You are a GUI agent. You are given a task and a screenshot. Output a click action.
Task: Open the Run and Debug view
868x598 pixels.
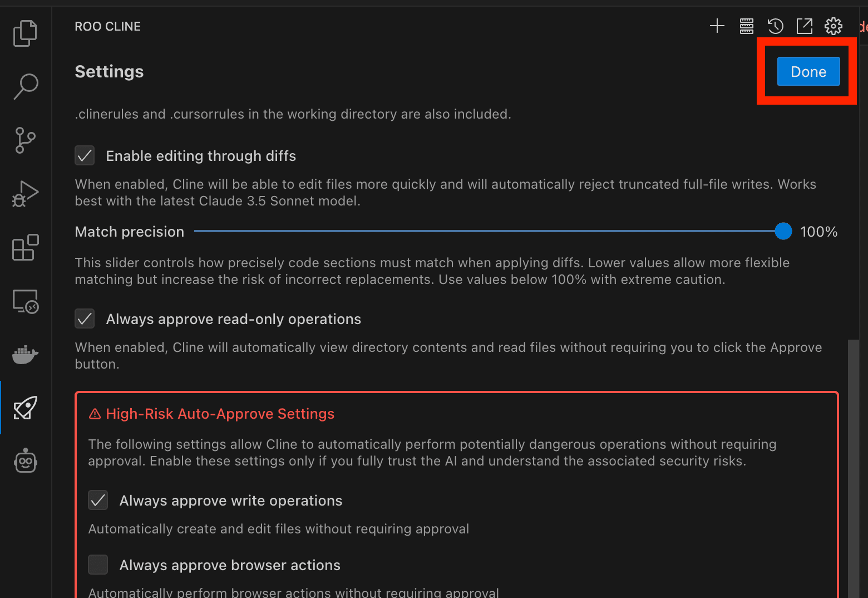25,194
